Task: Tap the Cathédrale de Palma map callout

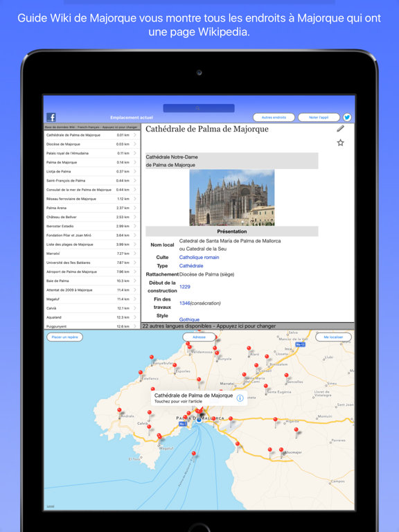Action: tap(199, 398)
